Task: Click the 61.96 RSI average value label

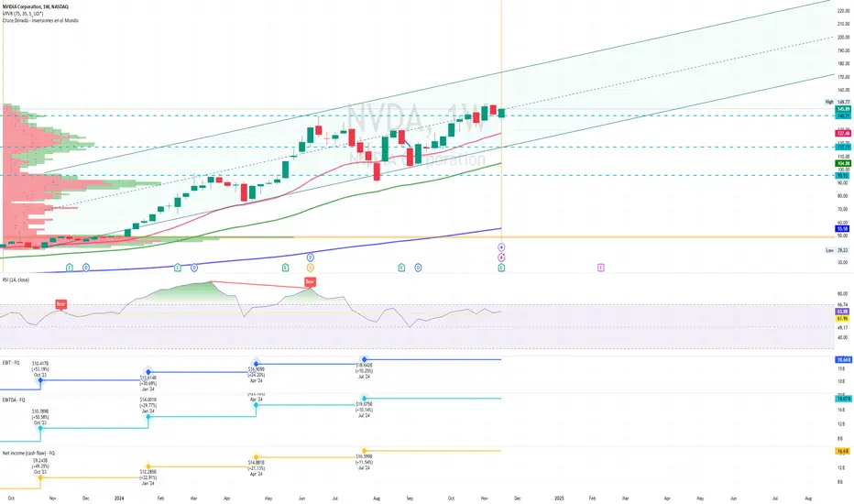Action: [x=843, y=318]
